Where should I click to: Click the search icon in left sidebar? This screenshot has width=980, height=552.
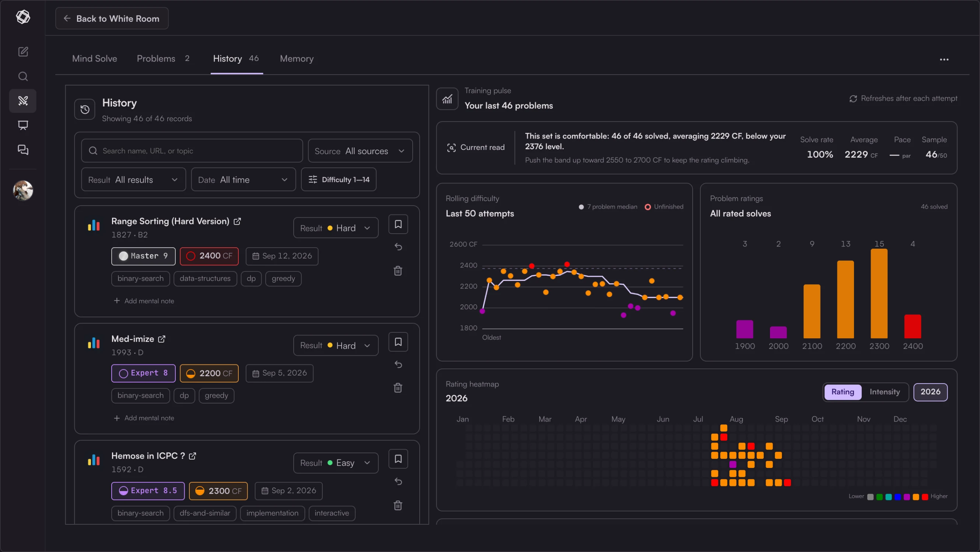pos(23,77)
